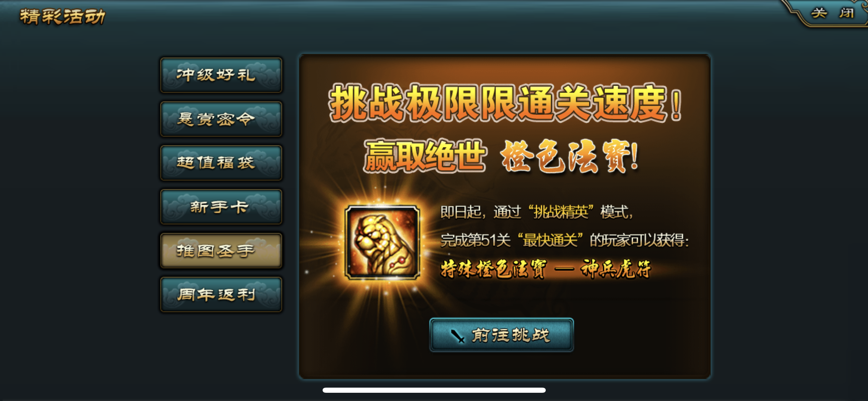Select the 悬赏密令 activity tab
The height and width of the screenshot is (401, 868).
click(221, 119)
